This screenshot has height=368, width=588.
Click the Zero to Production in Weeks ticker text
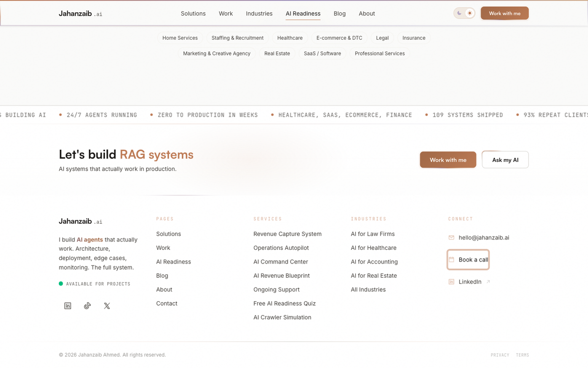(x=208, y=115)
